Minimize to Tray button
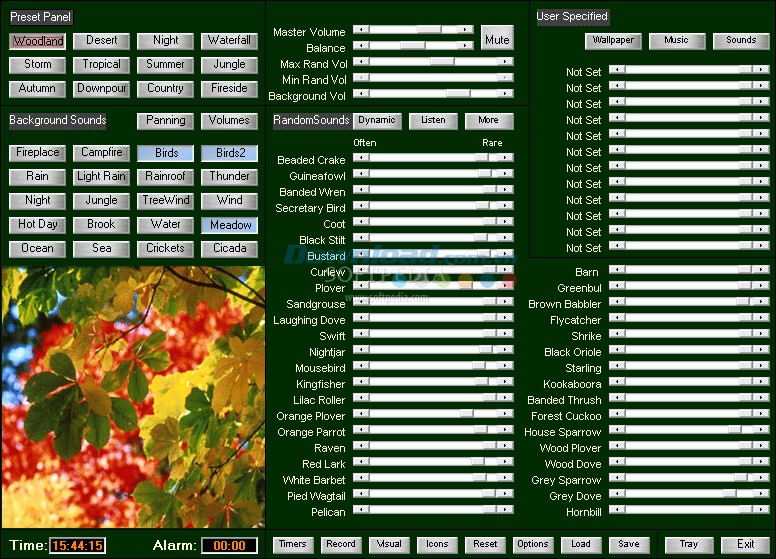 click(x=689, y=545)
